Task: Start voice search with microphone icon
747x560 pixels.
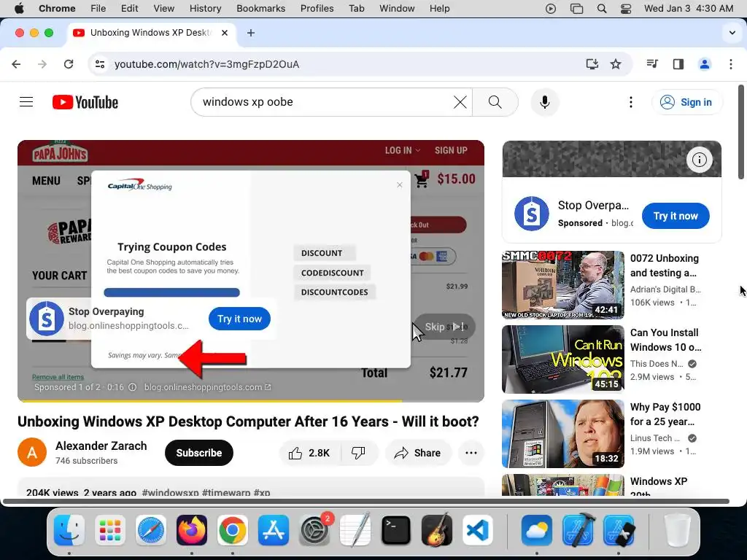Action: click(544, 102)
